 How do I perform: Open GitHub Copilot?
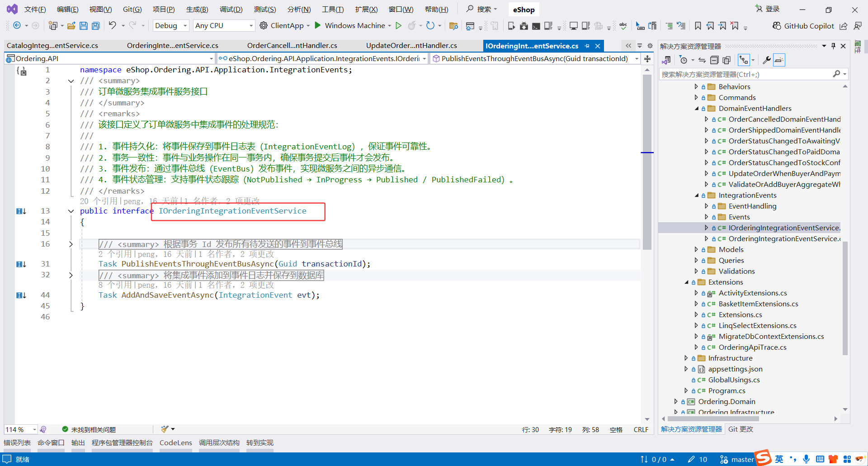click(x=803, y=26)
